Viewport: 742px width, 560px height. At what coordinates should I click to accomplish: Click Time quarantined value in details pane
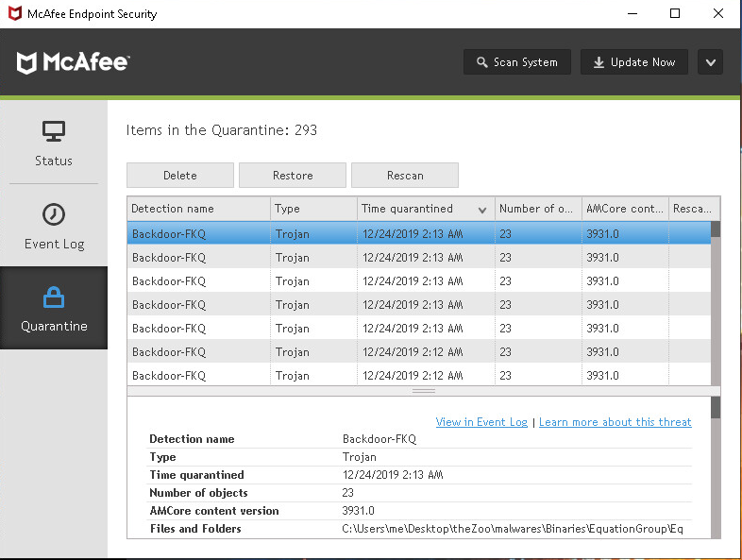pos(393,475)
